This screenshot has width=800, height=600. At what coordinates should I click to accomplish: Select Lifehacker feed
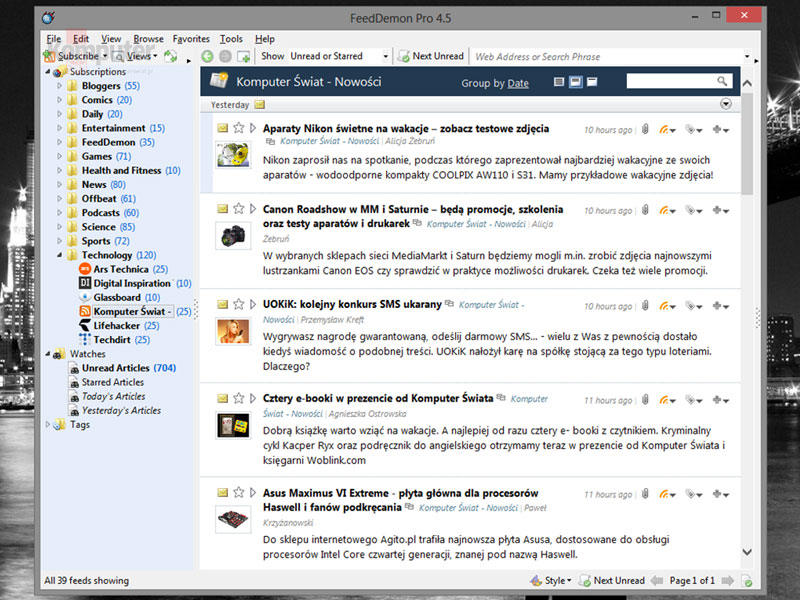pos(119,326)
